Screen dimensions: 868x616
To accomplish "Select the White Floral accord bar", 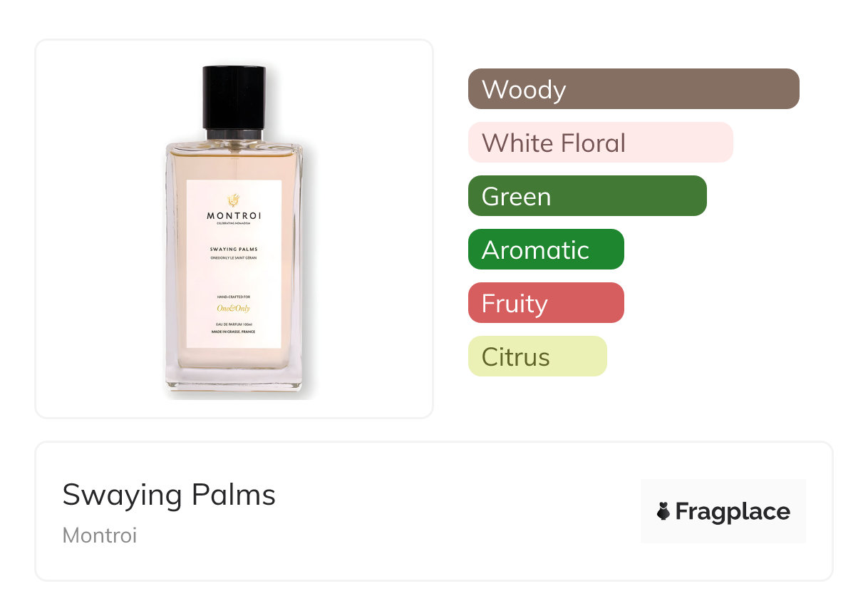I will [600, 143].
